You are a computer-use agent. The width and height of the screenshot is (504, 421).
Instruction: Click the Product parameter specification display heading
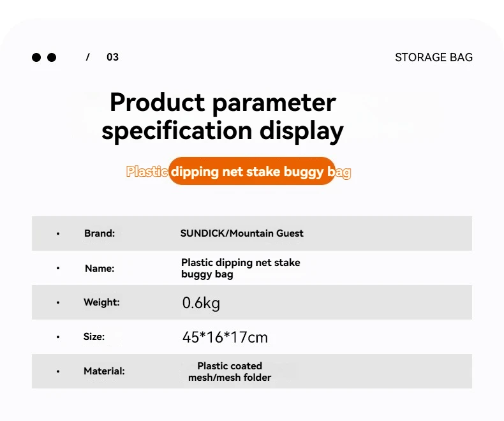point(223,116)
